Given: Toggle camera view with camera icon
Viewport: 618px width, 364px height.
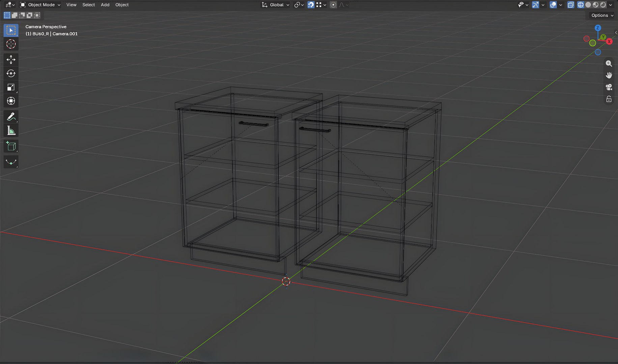Looking at the screenshot, I should [x=609, y=87].
